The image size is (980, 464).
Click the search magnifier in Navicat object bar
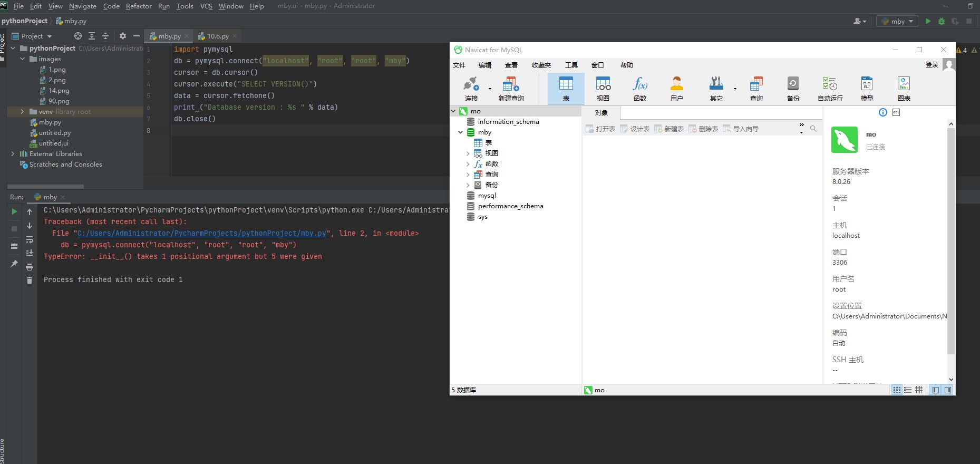pos(813,129)
